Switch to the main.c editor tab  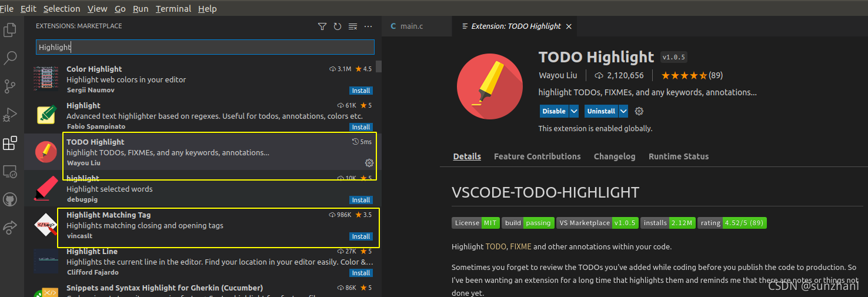(x=417, y=26)
